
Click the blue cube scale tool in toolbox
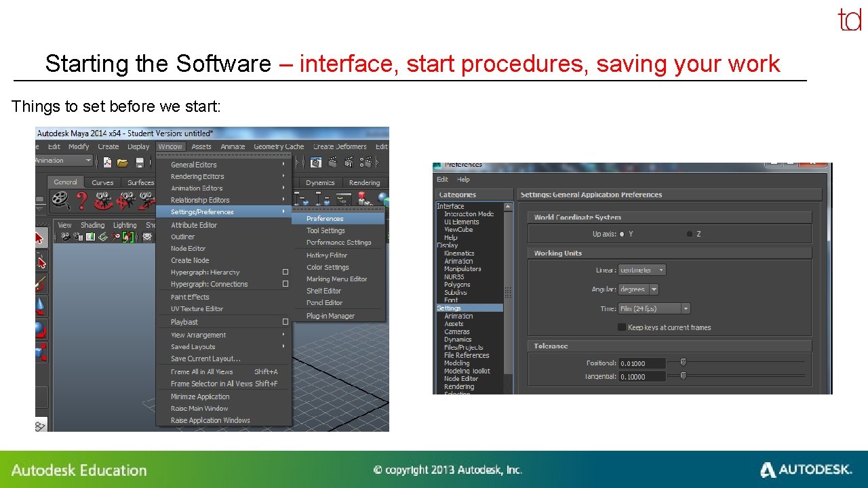pos(40,353)
